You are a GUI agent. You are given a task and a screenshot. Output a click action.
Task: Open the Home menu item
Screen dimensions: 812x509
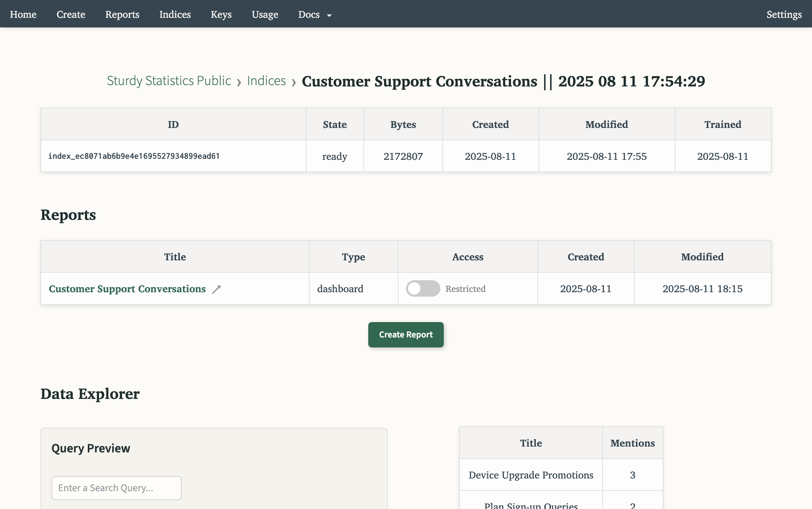pyautogui.click(x=23, y=14)
